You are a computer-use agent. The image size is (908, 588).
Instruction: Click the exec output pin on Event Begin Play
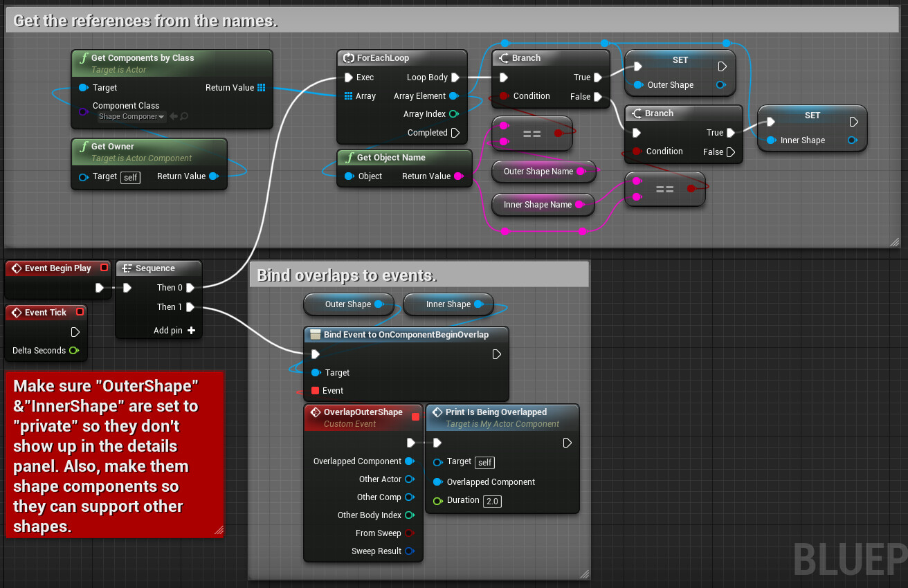100,287
